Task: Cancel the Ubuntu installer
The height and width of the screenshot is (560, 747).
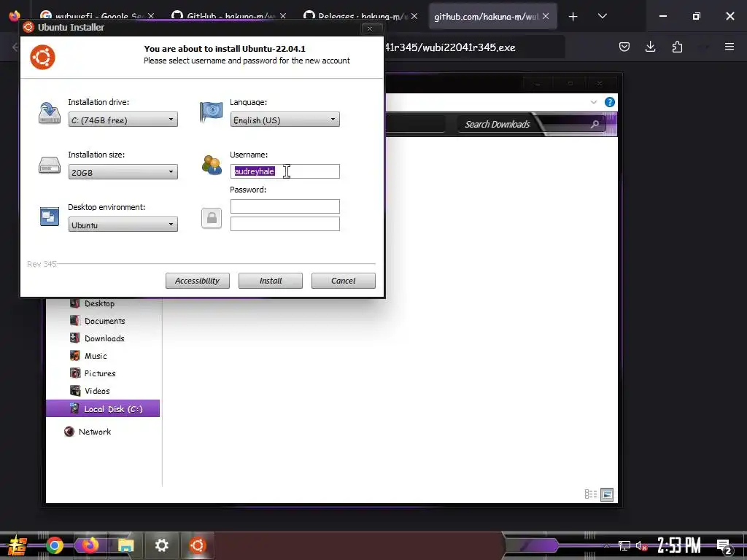Action: pyautogui.click(x=344, y=281)
